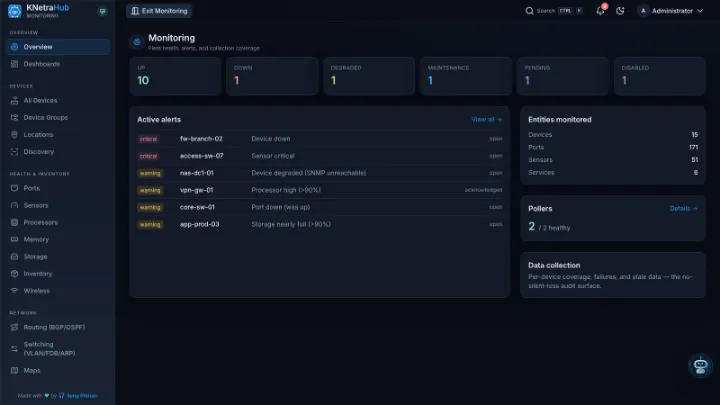720x405 pixels.
Task: Open the Sensors gauge icon
Action: coord(15,205)
